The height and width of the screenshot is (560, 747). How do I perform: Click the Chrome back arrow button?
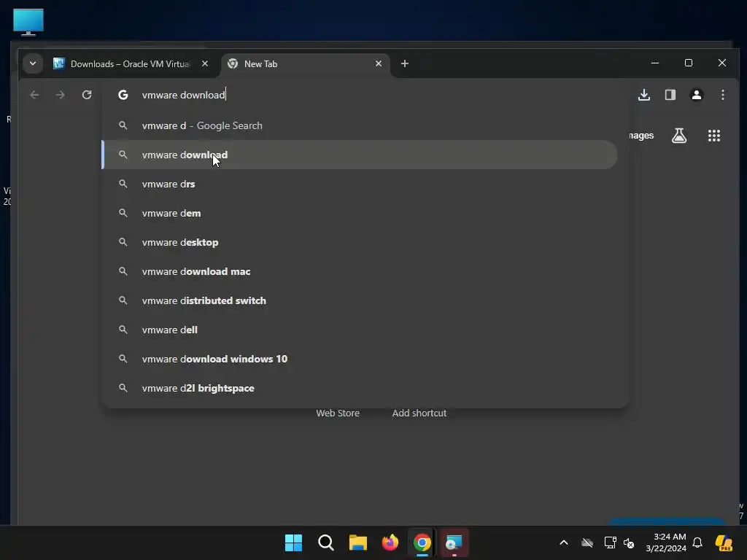pyautogui.click(x=34, y=95)
